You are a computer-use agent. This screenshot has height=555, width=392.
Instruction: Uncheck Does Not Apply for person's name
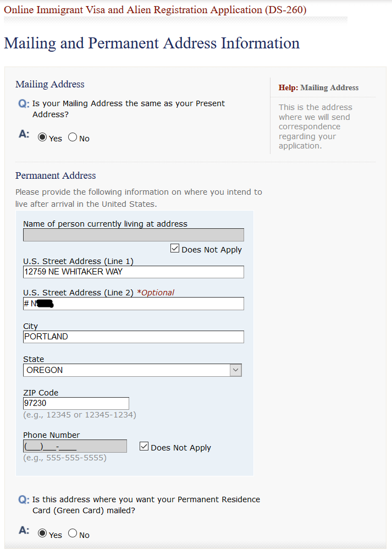175,248
